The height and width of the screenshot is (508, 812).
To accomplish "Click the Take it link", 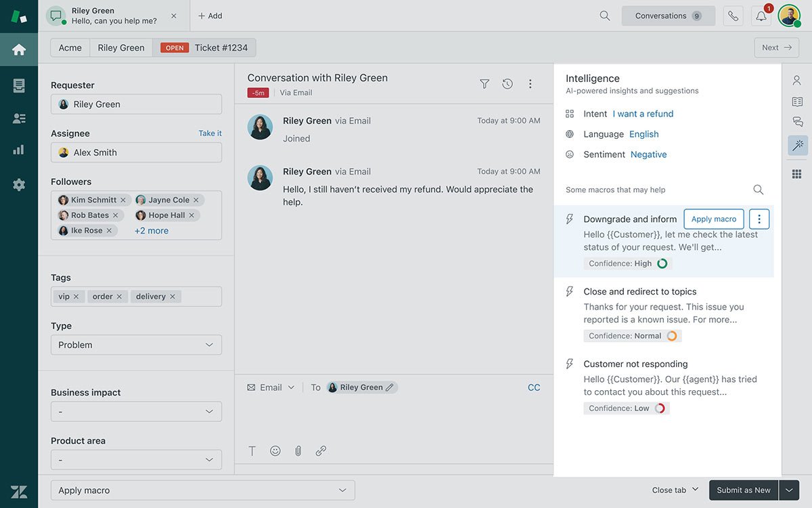I will 210,133.
